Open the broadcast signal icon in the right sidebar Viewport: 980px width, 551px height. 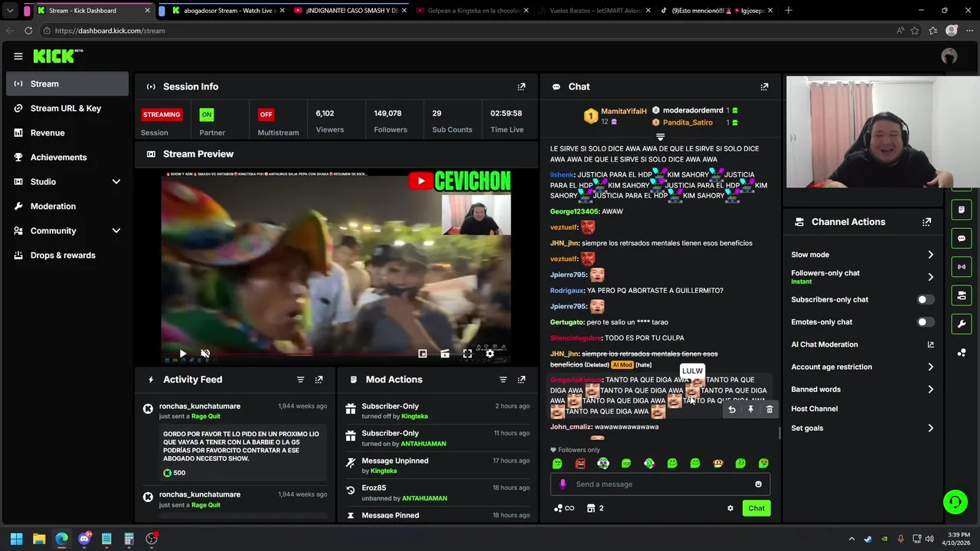click(x=962, y=266)
